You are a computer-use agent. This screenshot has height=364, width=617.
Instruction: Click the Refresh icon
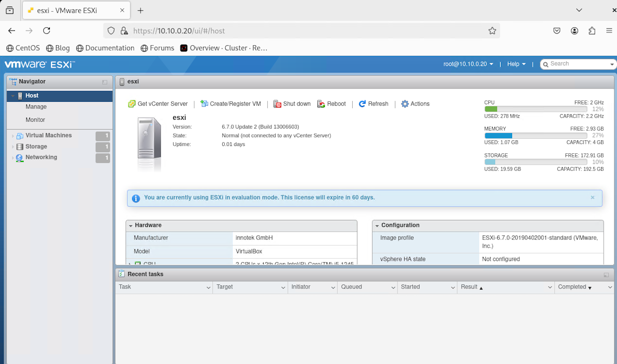(x=362, y=104)
